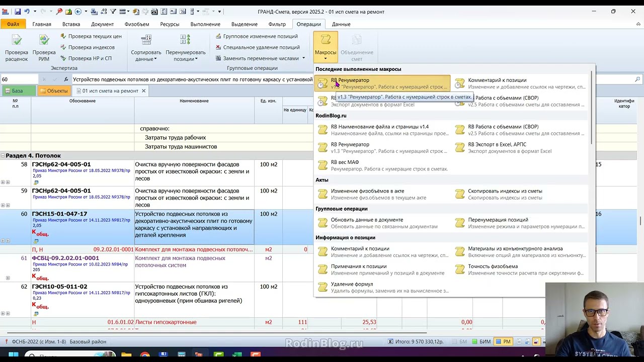644x362 pixels.
Task: Click the filter funnel icon in the title bar
Action: (113, 12)
